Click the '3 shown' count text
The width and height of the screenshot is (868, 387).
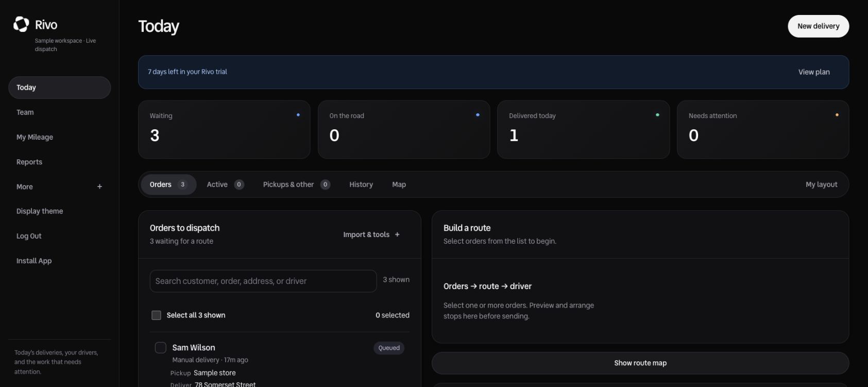pyautogui.click(x=396, y=280)
